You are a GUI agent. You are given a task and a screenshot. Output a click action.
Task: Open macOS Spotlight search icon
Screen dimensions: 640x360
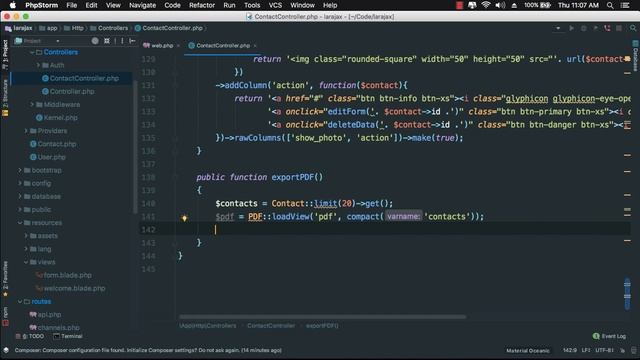pyautogui.click(x=610, y=5)
